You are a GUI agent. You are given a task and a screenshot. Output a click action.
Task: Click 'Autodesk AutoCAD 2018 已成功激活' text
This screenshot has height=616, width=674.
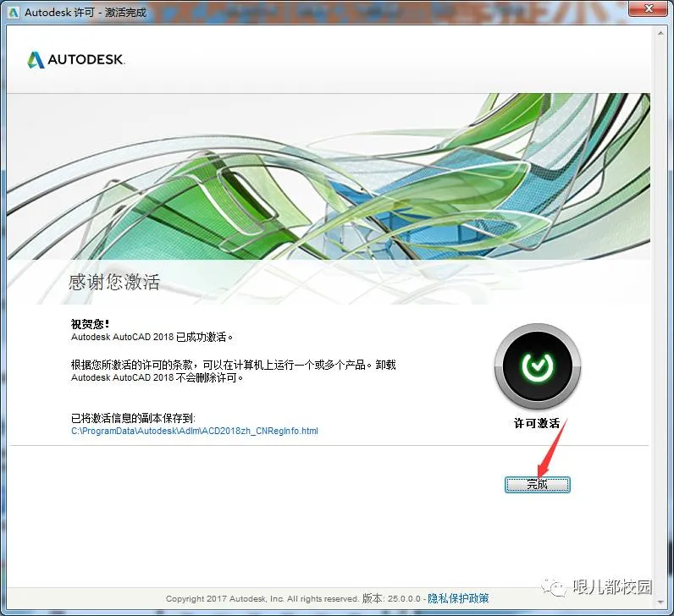[152, 338]
